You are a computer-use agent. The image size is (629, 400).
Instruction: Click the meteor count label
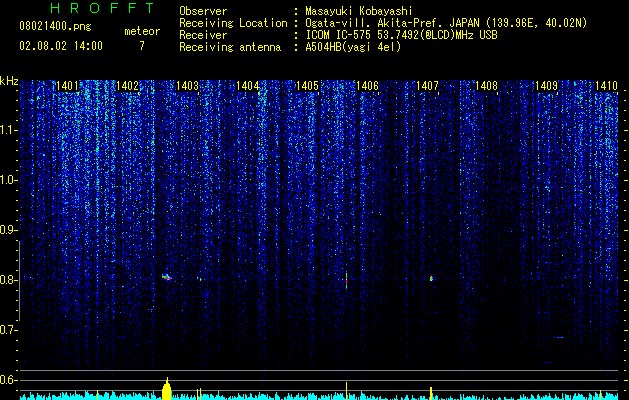(x=142, y=31)
